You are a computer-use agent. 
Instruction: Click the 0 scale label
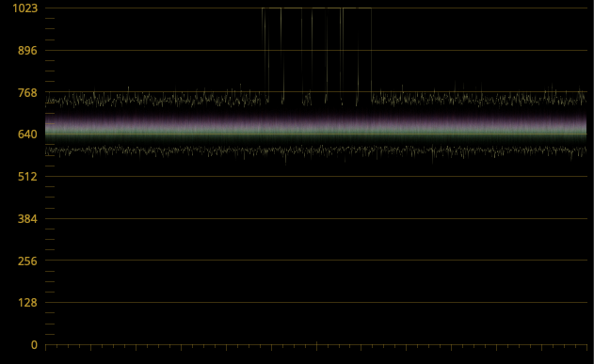click(x=34, y=345)
